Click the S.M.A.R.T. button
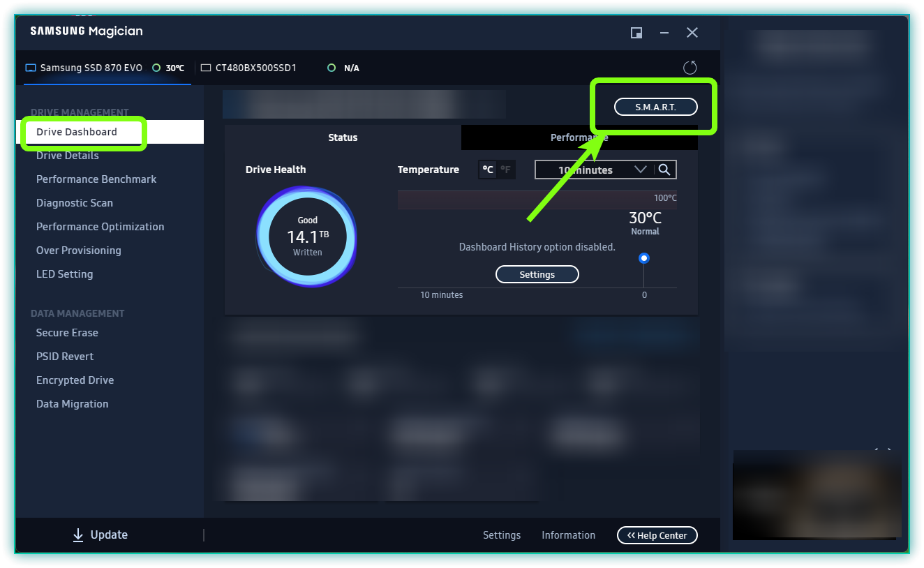924x568 pixels. (656, 107)
